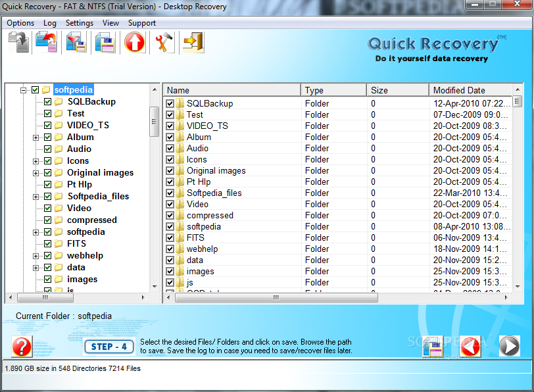The image size is (534, 392).
Task: Click file list horizontal scroll right arrow
Action: click(506, 298)
